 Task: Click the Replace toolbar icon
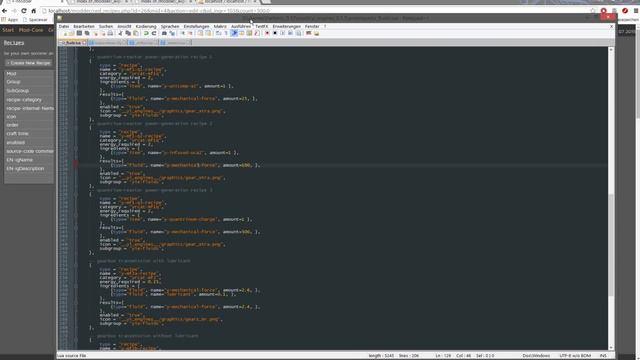click(x=172, y=33)
